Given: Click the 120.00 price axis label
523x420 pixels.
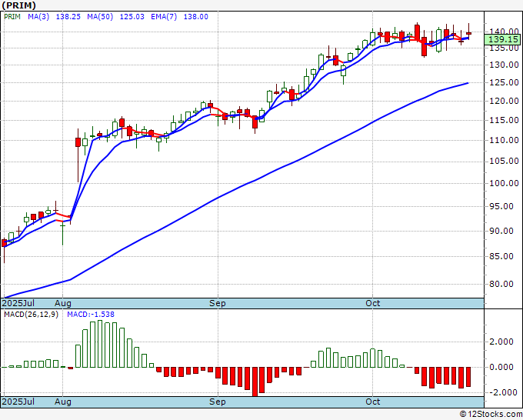Looking at the screenshot, I should pyautogui.click(x=504, y=101).
